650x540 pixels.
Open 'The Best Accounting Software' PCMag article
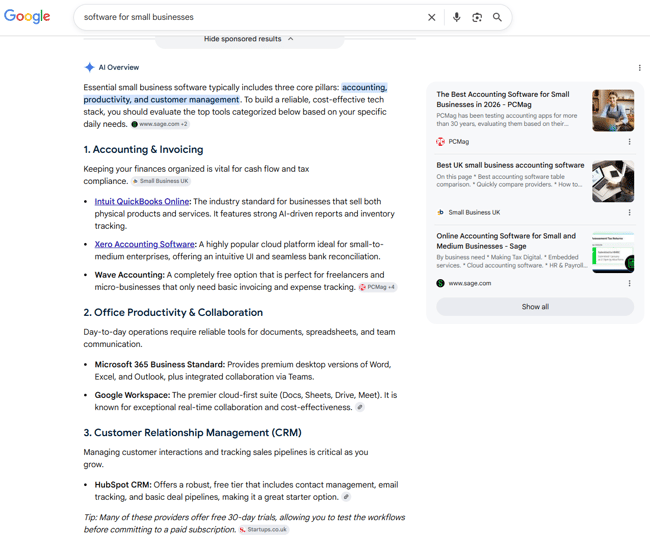coord(502,99)
